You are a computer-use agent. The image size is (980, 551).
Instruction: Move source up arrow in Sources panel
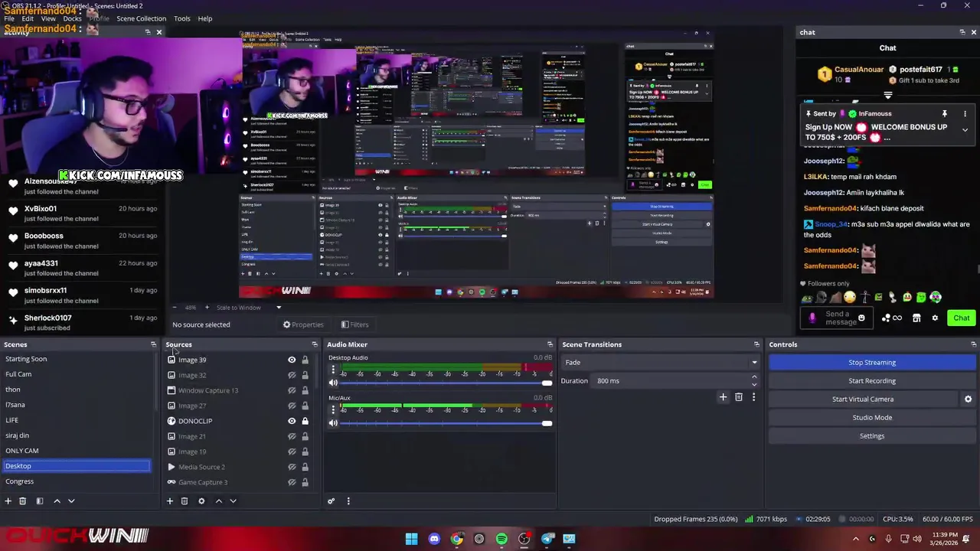218,501
